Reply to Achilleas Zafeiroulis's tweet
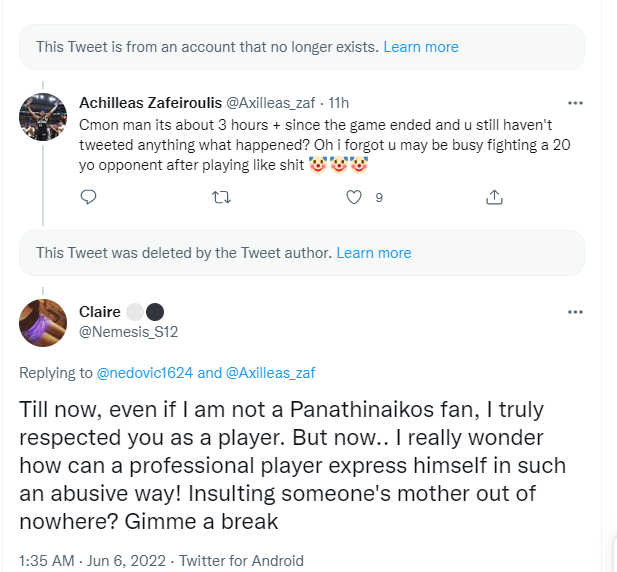 (88, 198)
